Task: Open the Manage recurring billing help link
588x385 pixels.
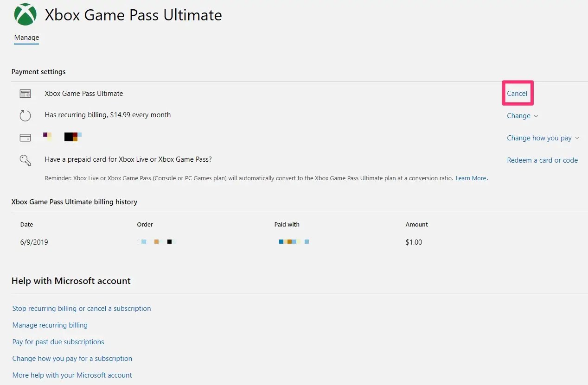Action: [x=50, y=325]
